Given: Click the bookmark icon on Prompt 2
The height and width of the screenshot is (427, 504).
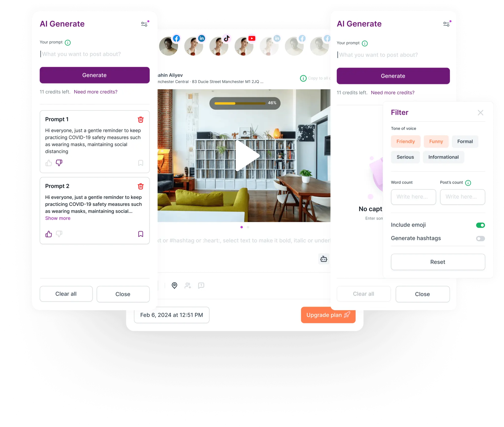Looking at the screenshot, I should 140,233.
